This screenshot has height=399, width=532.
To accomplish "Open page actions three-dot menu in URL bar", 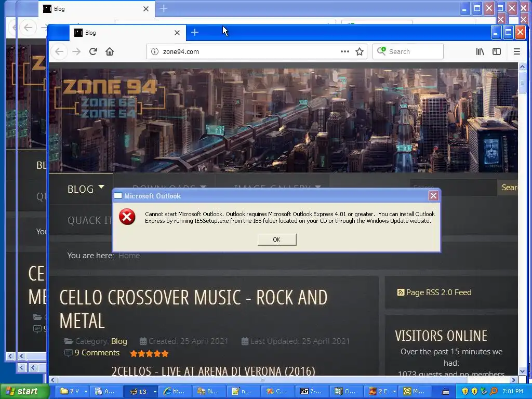I will point(345,51).
